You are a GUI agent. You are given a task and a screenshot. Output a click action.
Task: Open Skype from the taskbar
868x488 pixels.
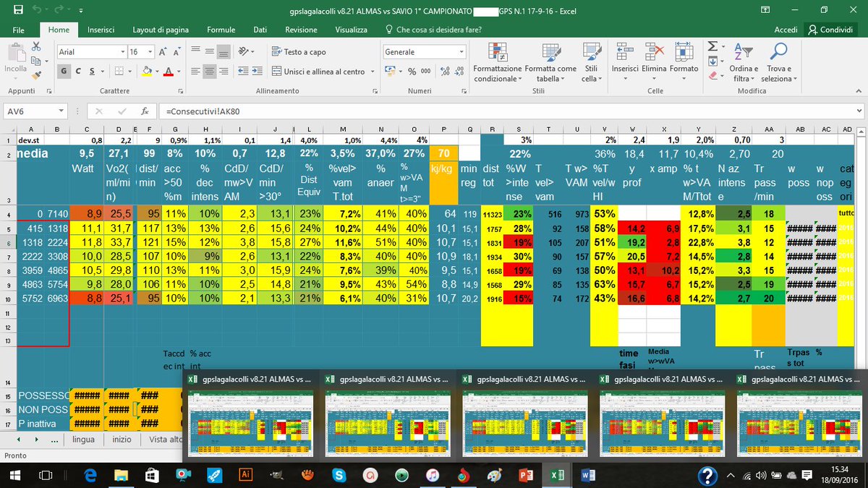tap(338, 475)
